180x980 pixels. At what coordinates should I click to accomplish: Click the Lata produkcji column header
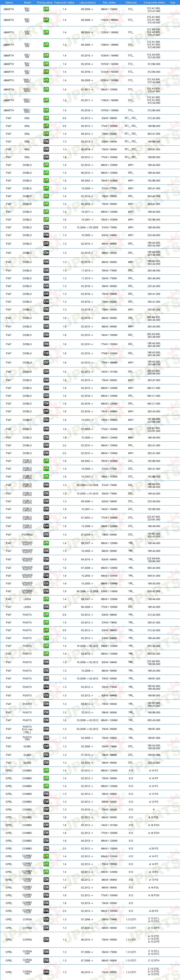(87, 2)
